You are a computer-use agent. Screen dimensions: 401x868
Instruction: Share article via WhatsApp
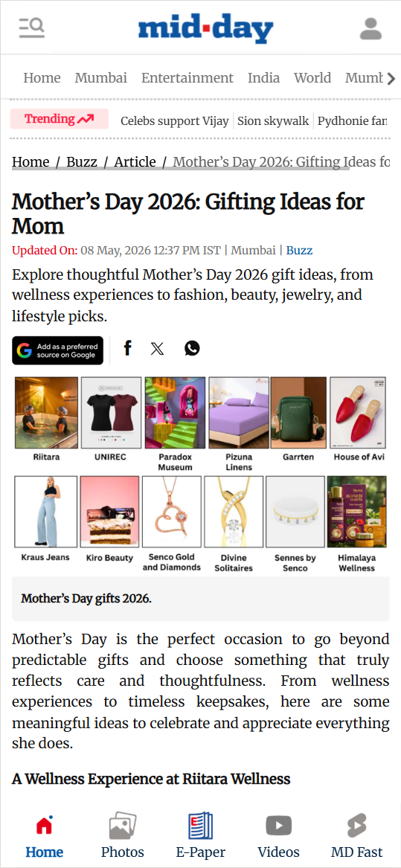point(192,348)
